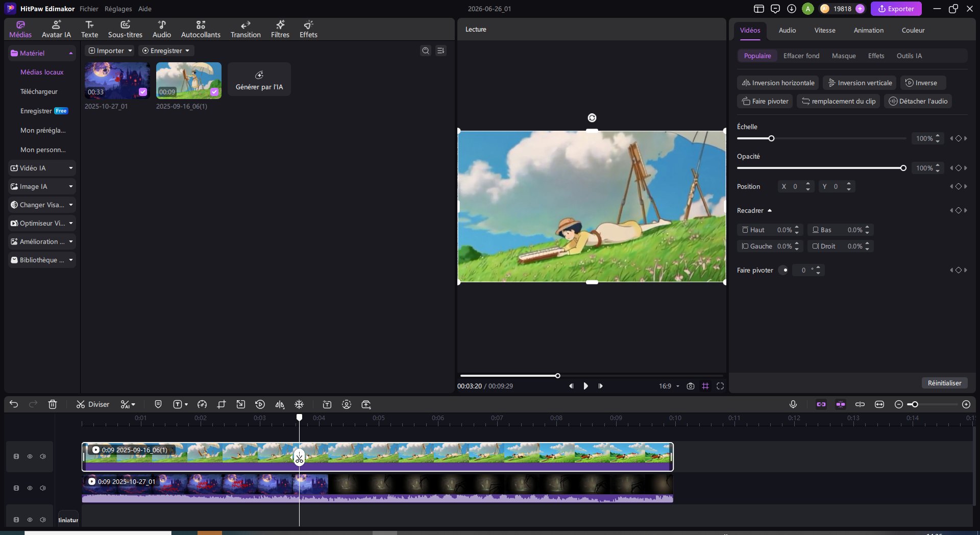Start voice recording with microphone icon

(x=793, y=404)
